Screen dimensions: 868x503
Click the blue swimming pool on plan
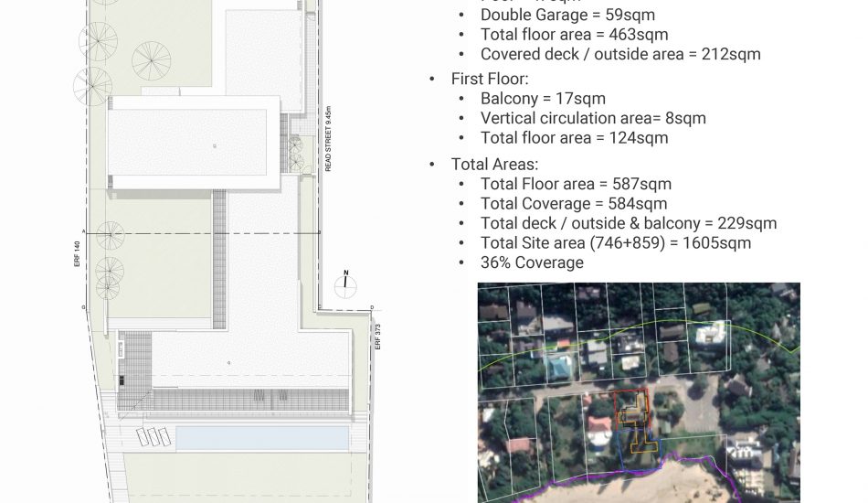(x=262, y=438)
